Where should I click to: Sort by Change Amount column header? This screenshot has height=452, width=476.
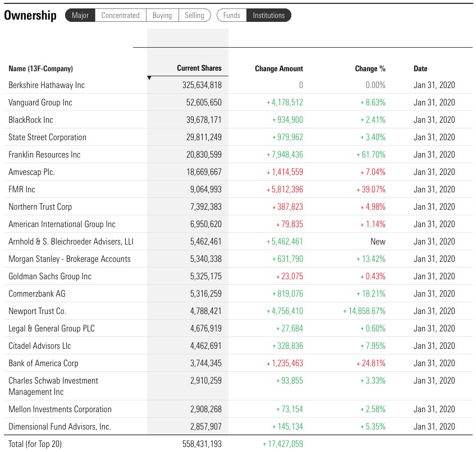(278, 69)
